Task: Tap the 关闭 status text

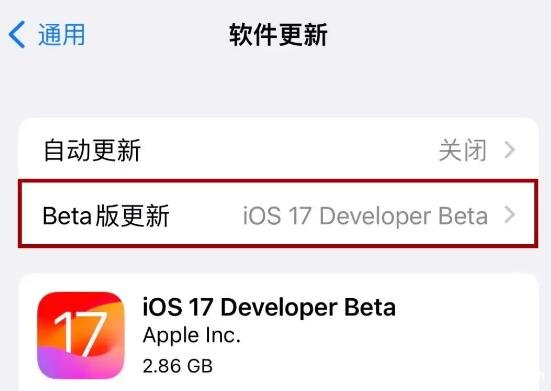Action: pyautogui.click(x=463, y=150)
